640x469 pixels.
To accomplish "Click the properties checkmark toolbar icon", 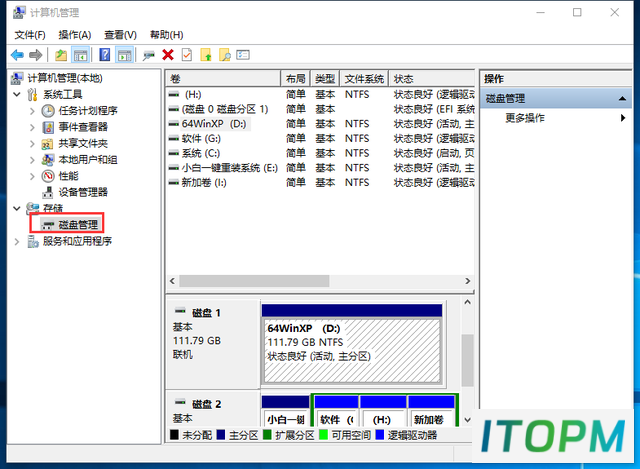I will 187,55.
